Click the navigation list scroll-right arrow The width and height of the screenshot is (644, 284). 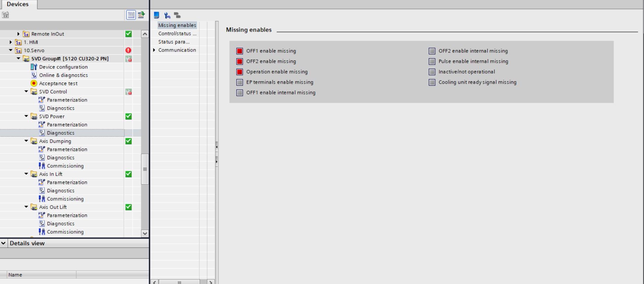click(211, 282)
